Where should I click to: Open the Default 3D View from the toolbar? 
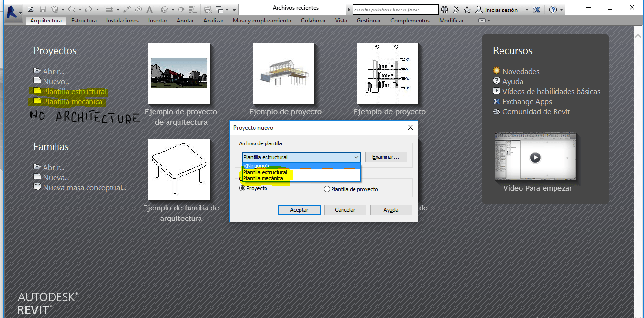165,9
